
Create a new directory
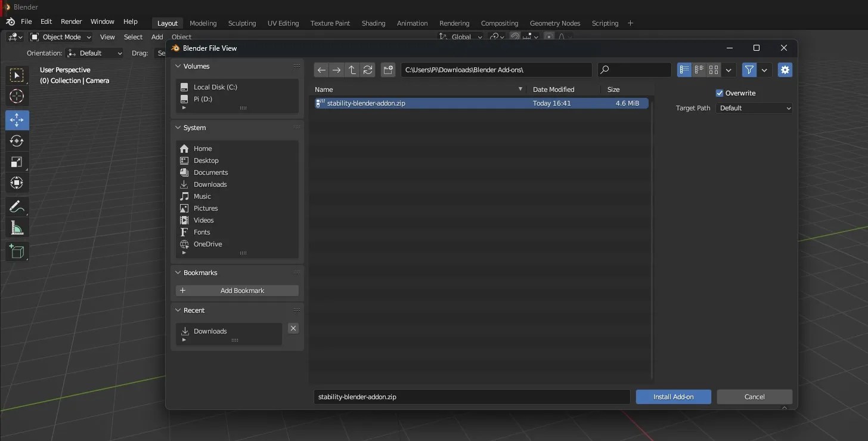coord(388,70)
